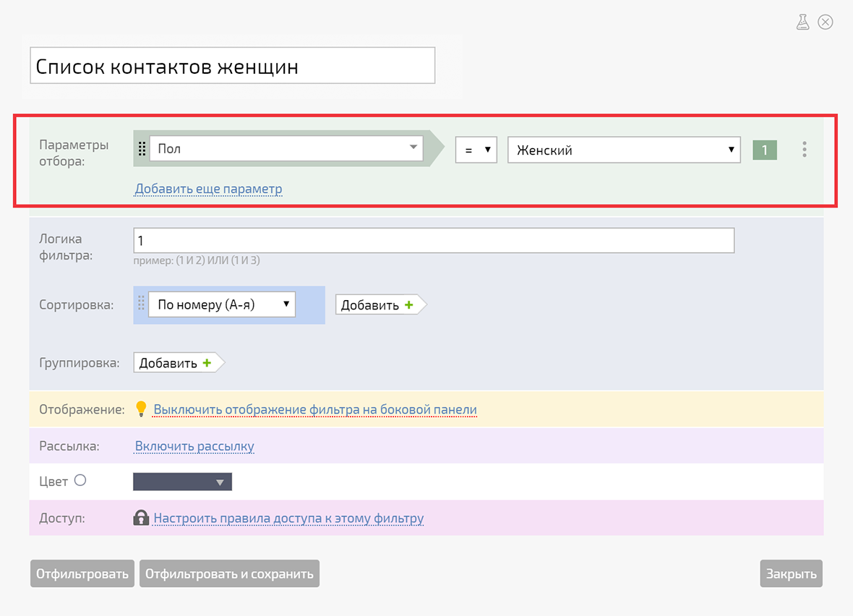Open the По номеру (А-я) sort dropdown
Screen dimensions: 853x616
[x=222, y=304]
